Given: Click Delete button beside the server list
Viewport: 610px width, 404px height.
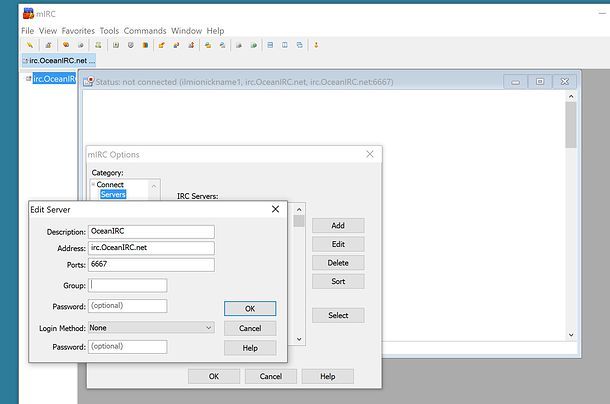Looking at the screenshot, I should click(x=338, y=263).
